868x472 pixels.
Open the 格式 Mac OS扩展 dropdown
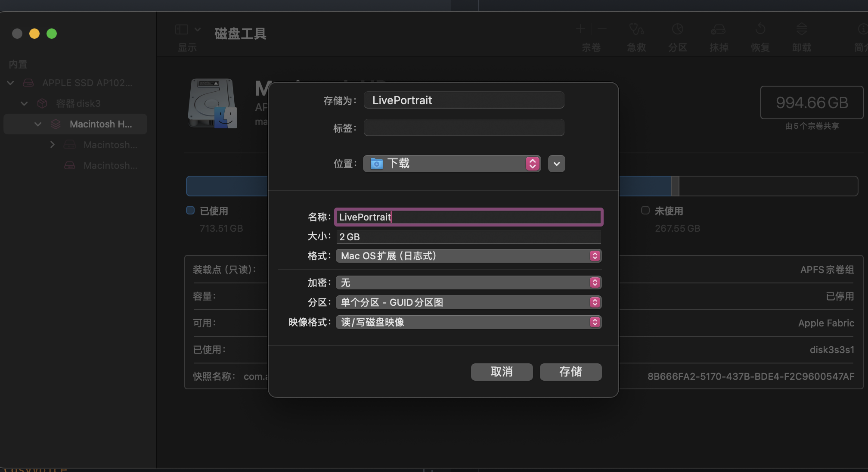468,256
